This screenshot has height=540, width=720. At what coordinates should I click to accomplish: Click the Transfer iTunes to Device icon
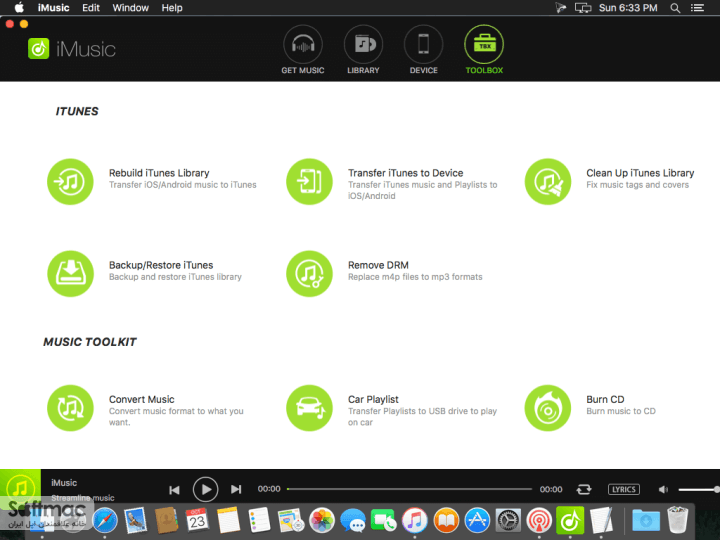pos(309,182)
